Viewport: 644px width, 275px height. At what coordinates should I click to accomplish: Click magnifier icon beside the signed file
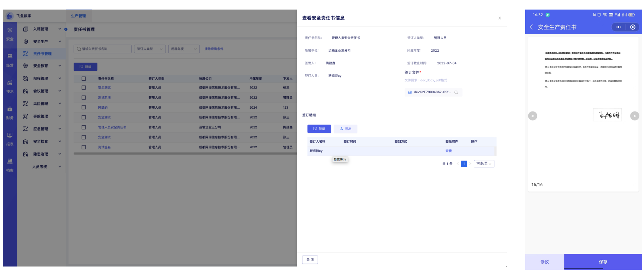click(x=456, y=92)
